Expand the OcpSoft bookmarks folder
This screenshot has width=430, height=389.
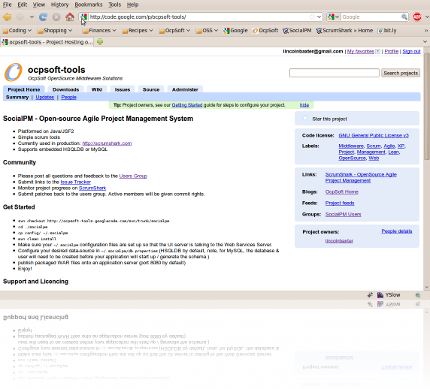point(175,30)
